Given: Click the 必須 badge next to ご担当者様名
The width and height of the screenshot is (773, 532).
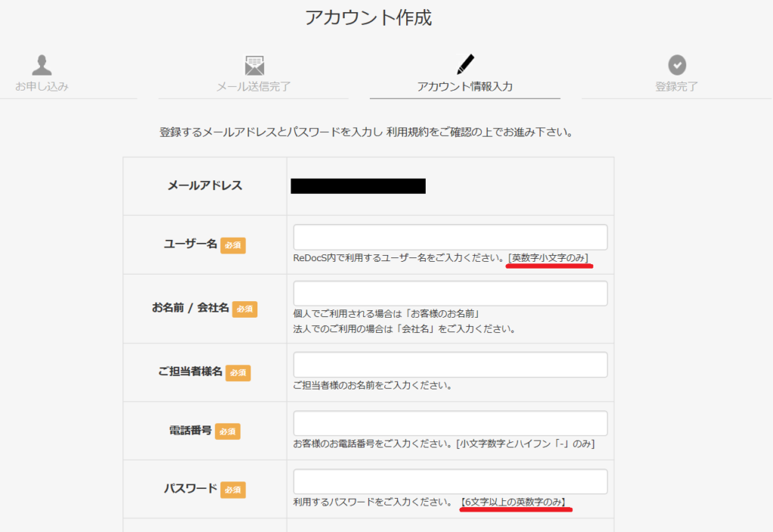Looking at the screenshot, I should coord(238,373).
